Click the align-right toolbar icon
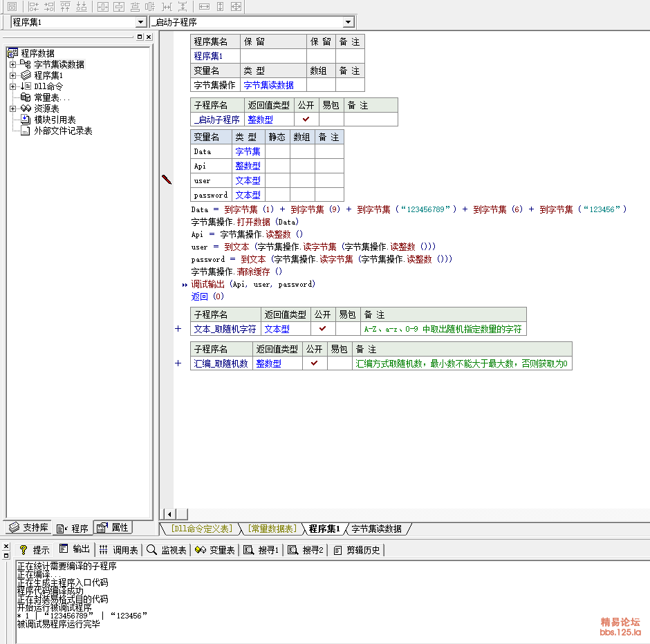Screen dimensions: 650x644 49,7
